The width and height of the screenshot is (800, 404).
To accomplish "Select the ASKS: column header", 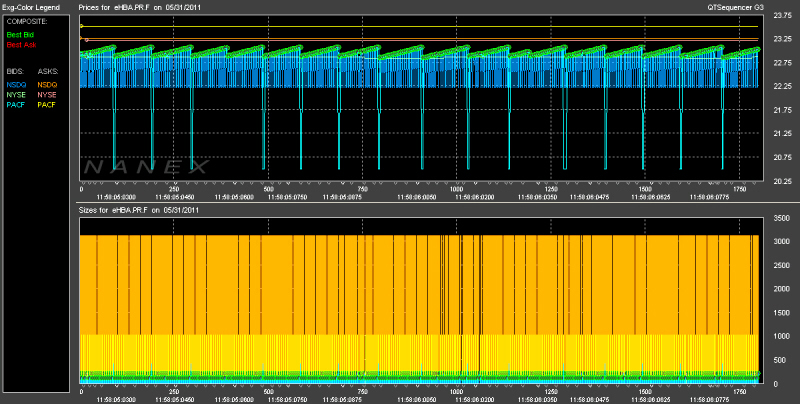I will [47, 72].
